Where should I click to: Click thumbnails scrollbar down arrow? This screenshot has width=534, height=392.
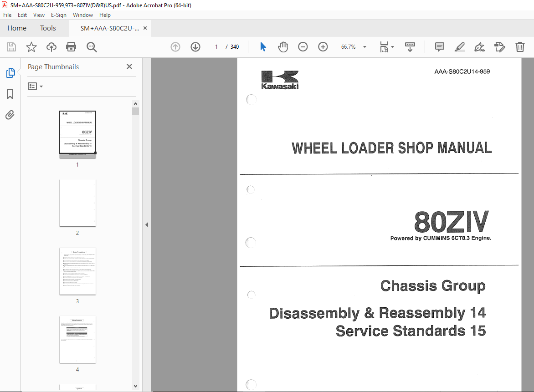point(135,386)
